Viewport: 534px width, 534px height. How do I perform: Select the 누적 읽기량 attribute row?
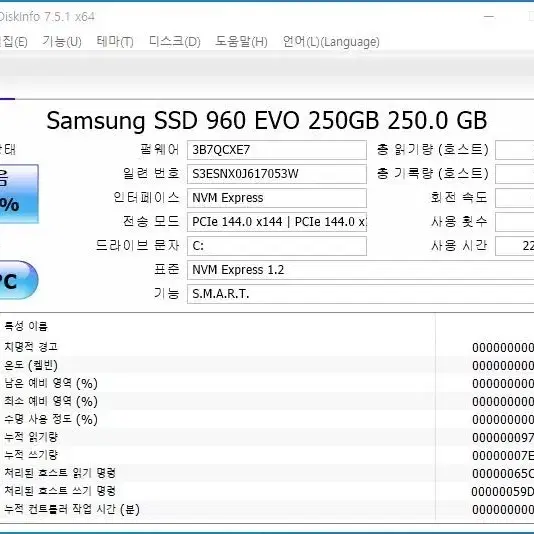267,437
